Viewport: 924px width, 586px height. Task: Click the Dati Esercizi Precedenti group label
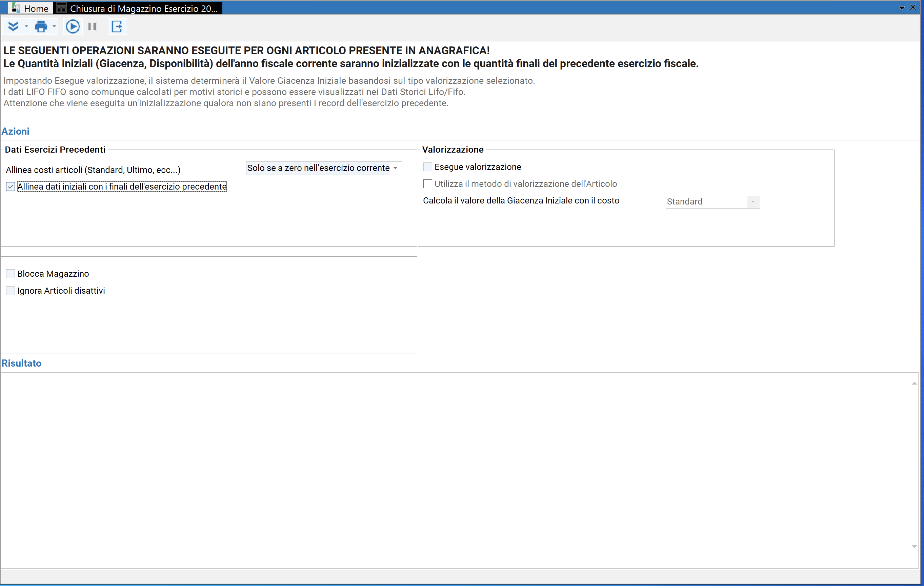[x=55, y=150]
